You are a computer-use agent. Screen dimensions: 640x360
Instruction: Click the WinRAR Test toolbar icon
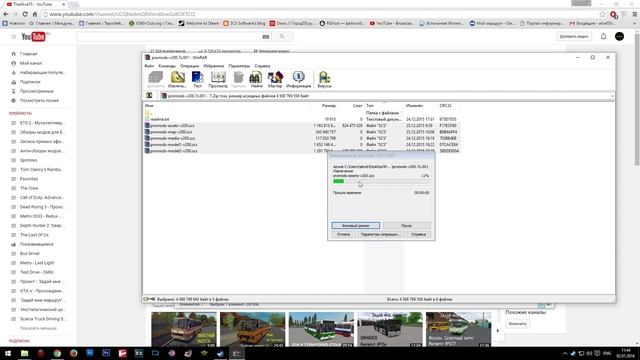pos(198,79)
